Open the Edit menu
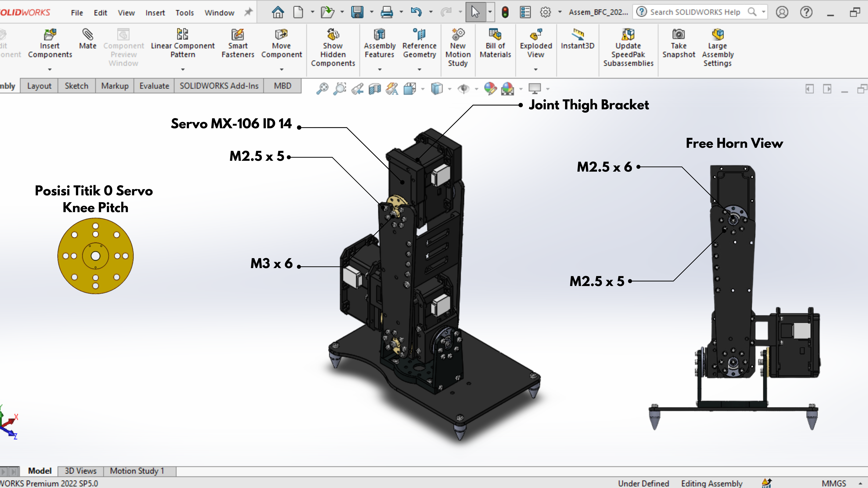The width and height of the screenshot is (868, 488). coord(100,13)
